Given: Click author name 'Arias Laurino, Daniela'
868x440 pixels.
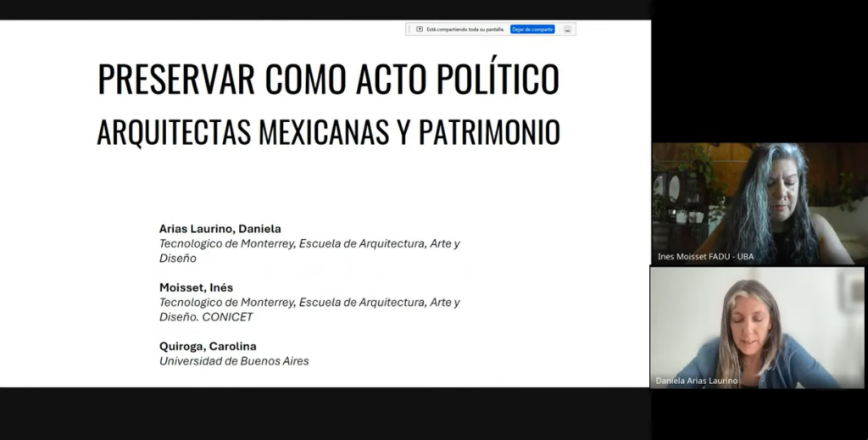Looking at the screenshot, I should [x=220, y=229].
